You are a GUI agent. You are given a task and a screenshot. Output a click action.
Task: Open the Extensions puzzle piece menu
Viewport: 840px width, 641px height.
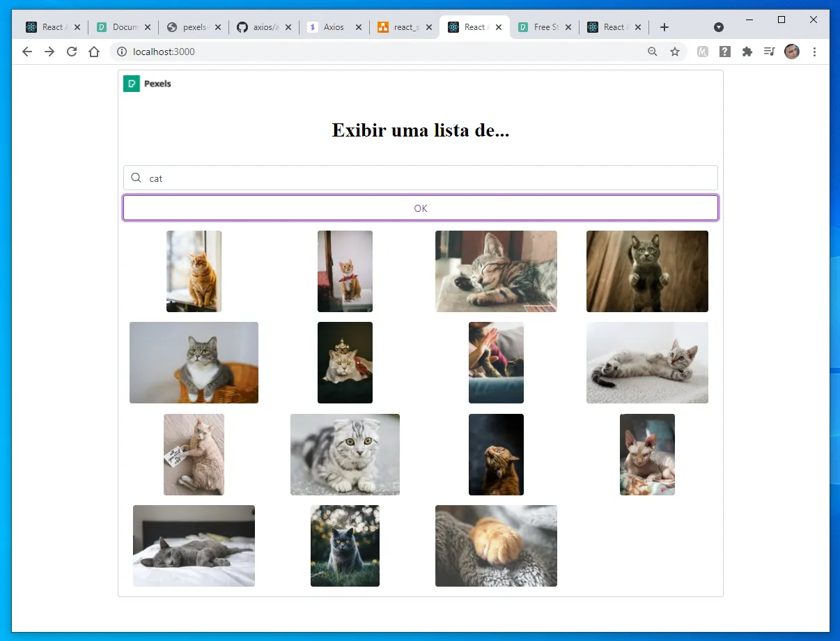(x=747, y=52)
